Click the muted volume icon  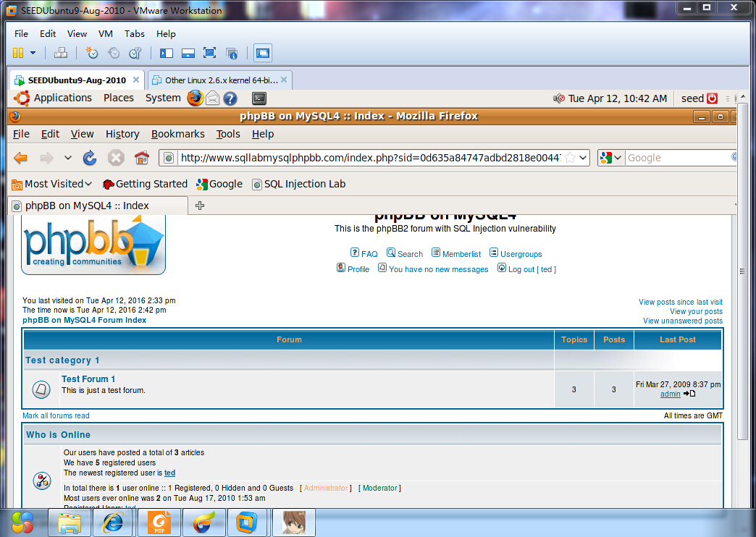click(559, 98)
